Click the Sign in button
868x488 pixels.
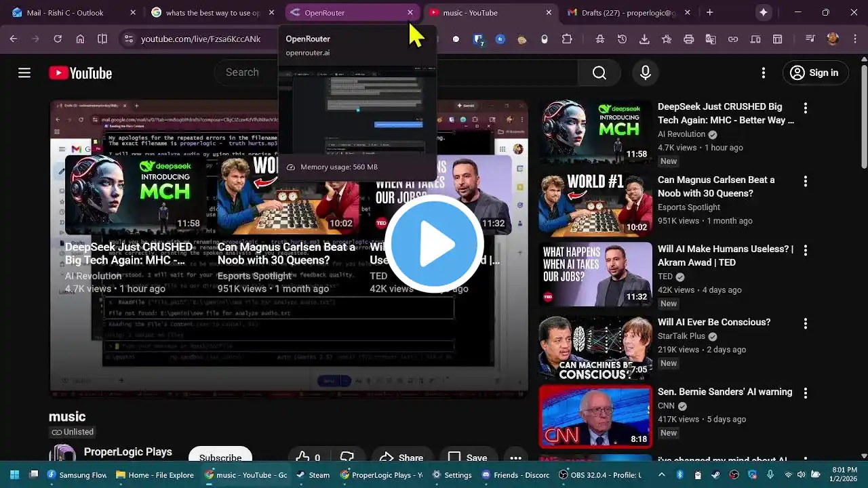(x=815, y=73)
